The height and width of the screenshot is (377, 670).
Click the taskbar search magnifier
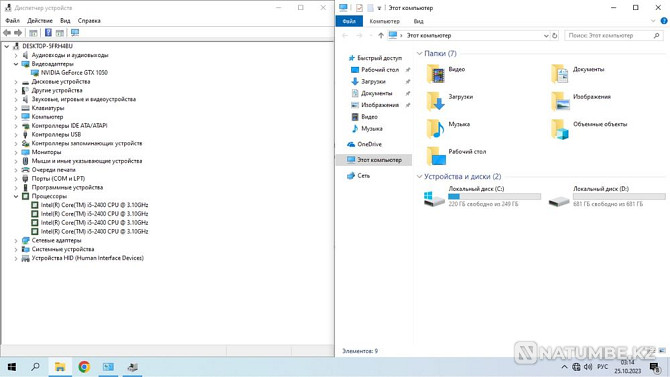tap(36, 367)
